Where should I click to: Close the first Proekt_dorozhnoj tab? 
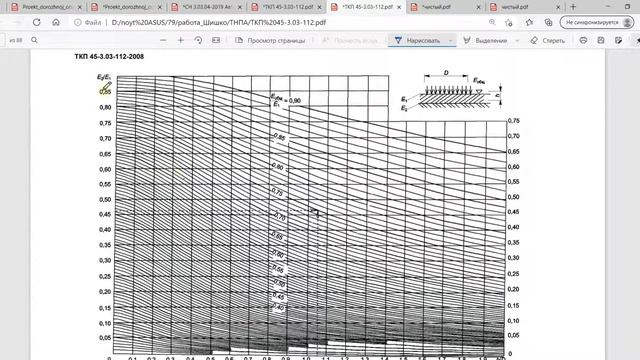coord(80,7)
